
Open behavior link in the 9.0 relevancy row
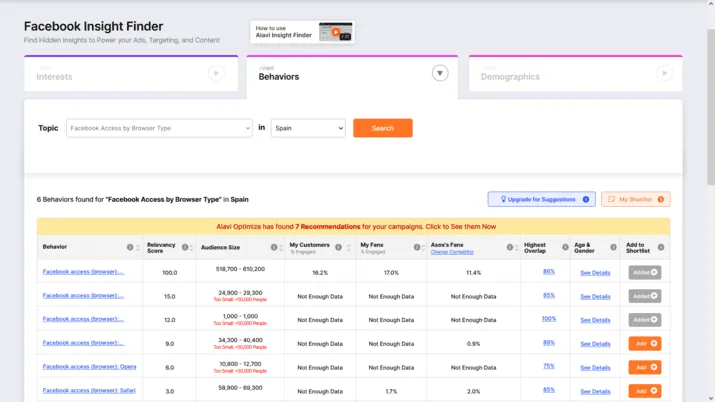pyautogui.click(x=83, y=343)
